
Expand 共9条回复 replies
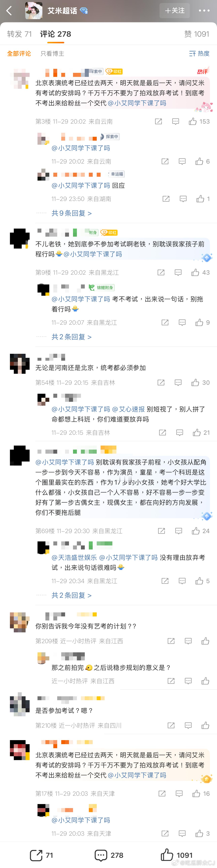click(x=71, y=213)
